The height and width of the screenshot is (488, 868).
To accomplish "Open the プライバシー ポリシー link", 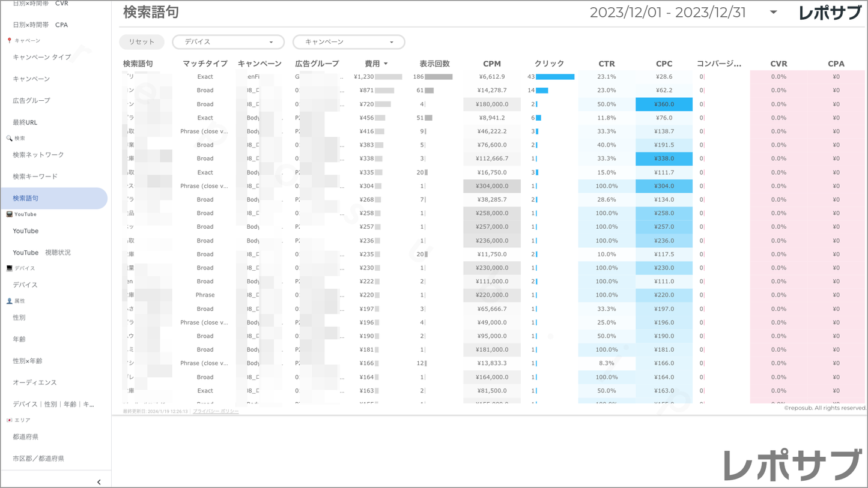I will (216, 411).
